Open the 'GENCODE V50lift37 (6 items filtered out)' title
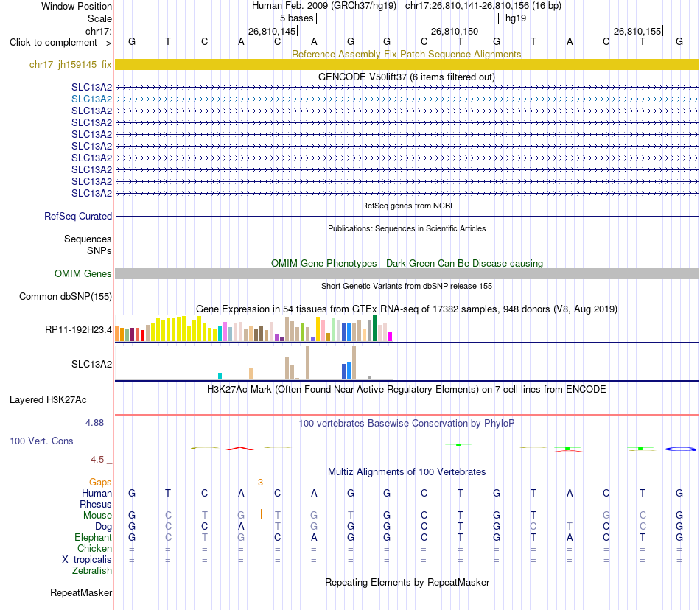Screen dimensions: 700x610 (407, 77)
